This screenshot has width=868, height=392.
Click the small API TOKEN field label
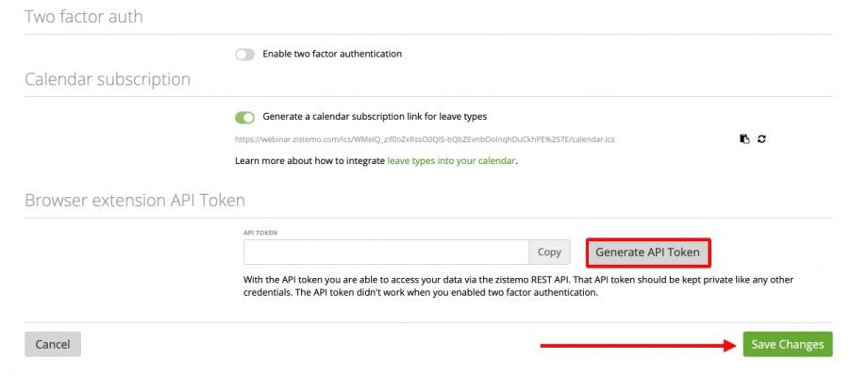[261, 231]
